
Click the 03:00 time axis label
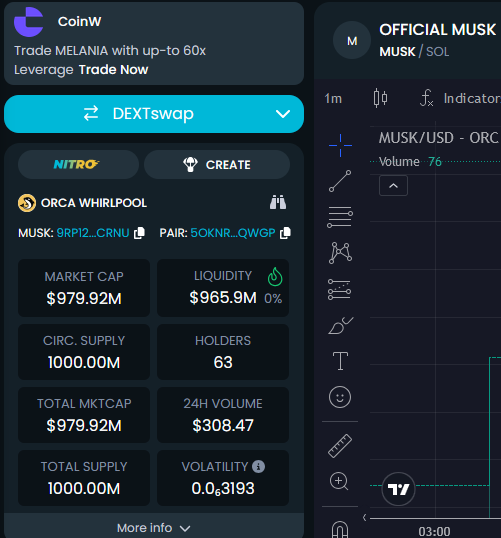click(x=434, y=531)
